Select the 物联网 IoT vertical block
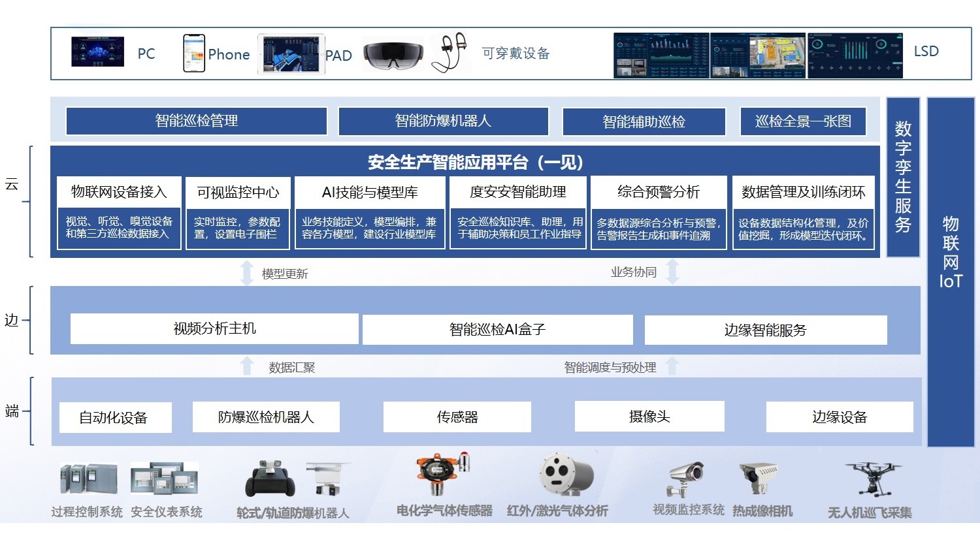The image size is (980, 540). [951, 272]
